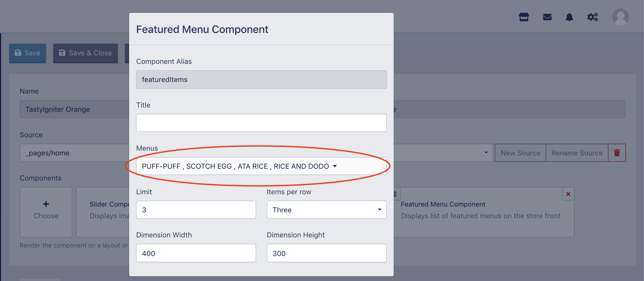Delete source using red trash icon
This screenshot has width=644, height=281.
[x=617, y=153]
